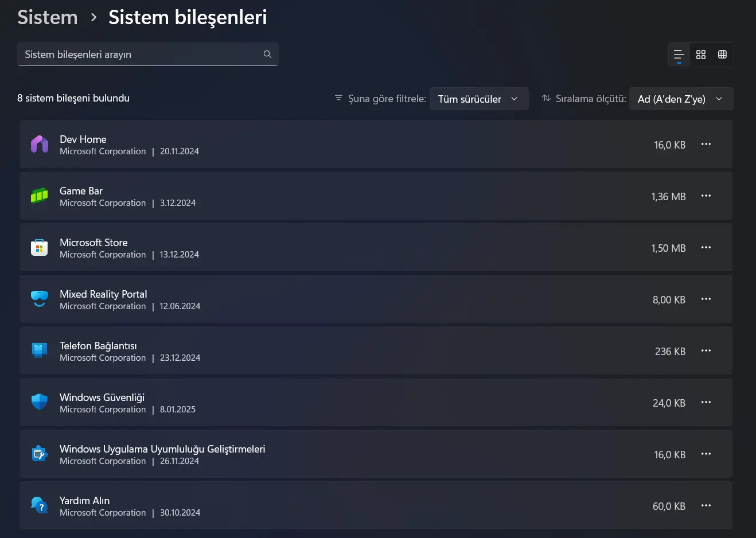Click the 8,00 KB size value
Viewport: 756px width, 538px height.
pos(669,300)
